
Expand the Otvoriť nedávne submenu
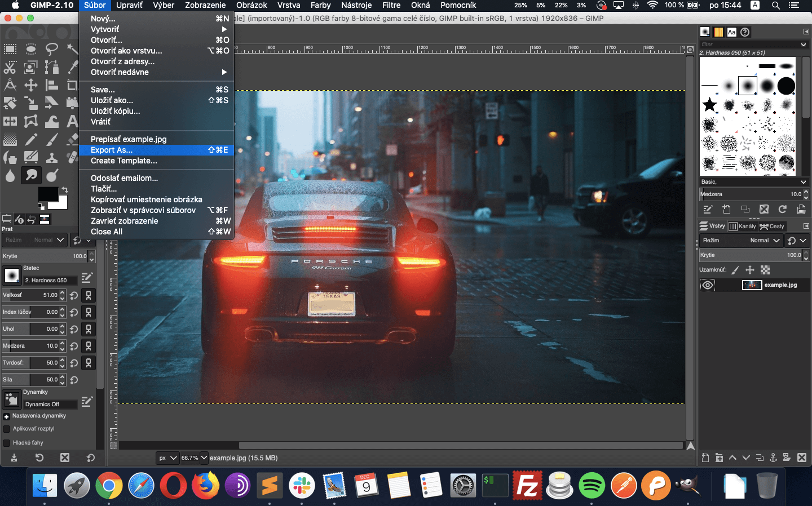(157, 72)
